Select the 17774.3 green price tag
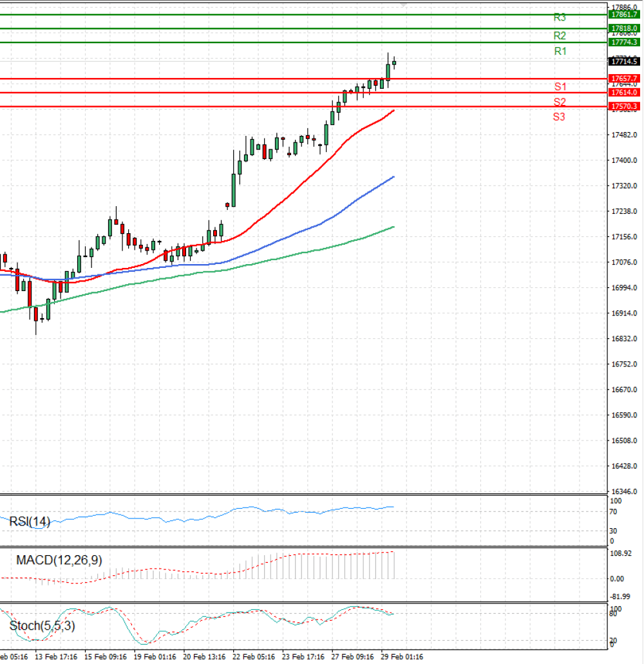Screen dimensions: 644x664 click(623, 43)
